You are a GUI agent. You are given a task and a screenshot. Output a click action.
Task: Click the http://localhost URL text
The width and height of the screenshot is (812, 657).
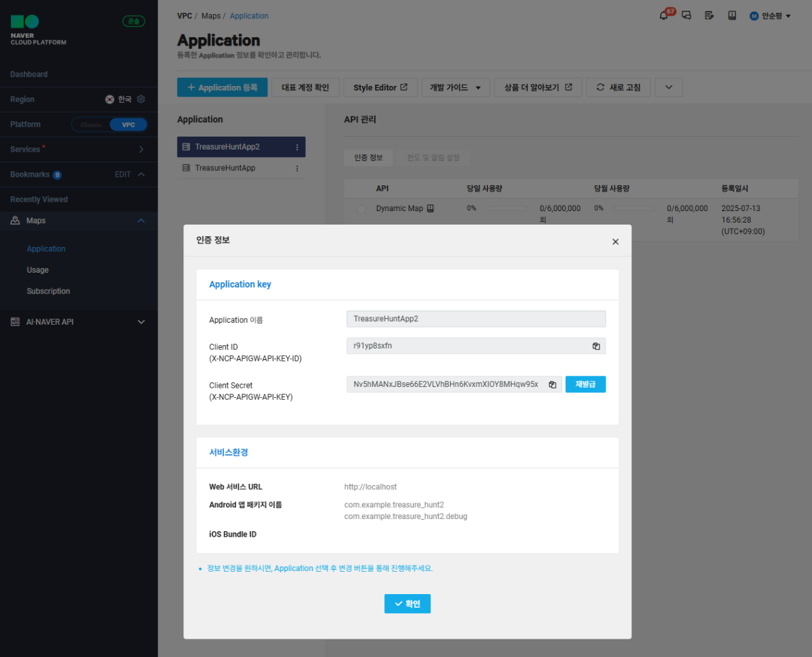[370, 486]
